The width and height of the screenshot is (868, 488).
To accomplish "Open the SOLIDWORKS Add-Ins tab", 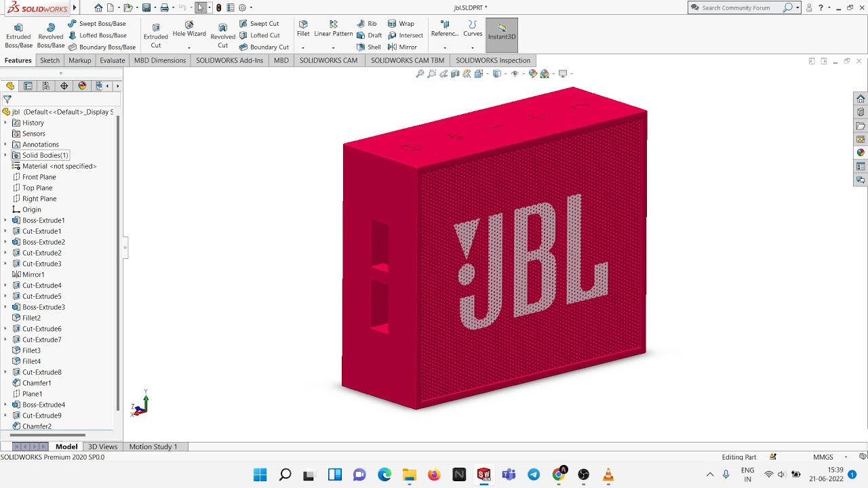I will point(229,60).
